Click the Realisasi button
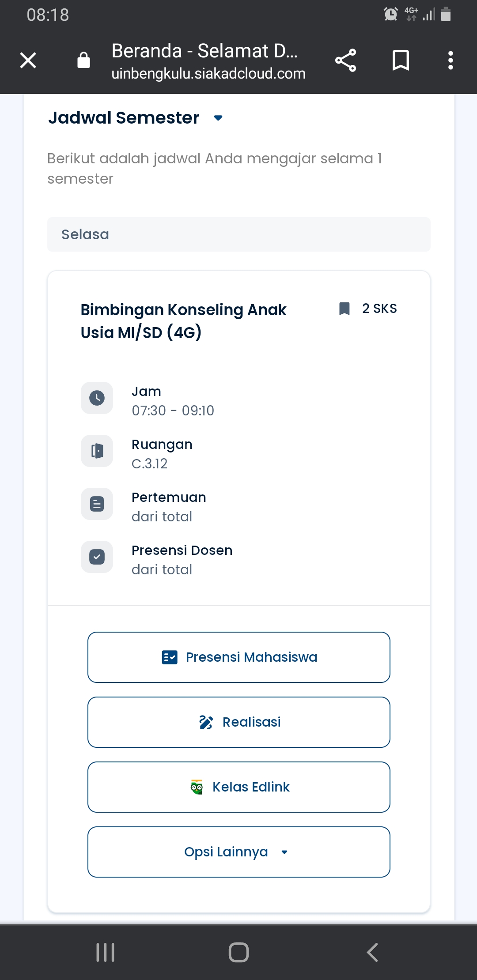The image size is (477, 980). pyautogui.click(x=238, y=722)
